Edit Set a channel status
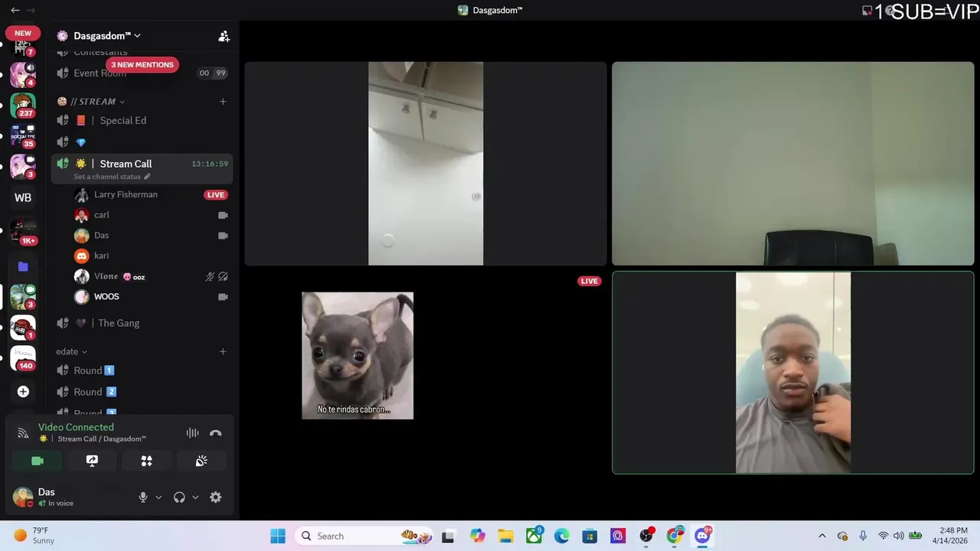Image resolution: width=980 pixels, height=551 pixels. point(112,177)
